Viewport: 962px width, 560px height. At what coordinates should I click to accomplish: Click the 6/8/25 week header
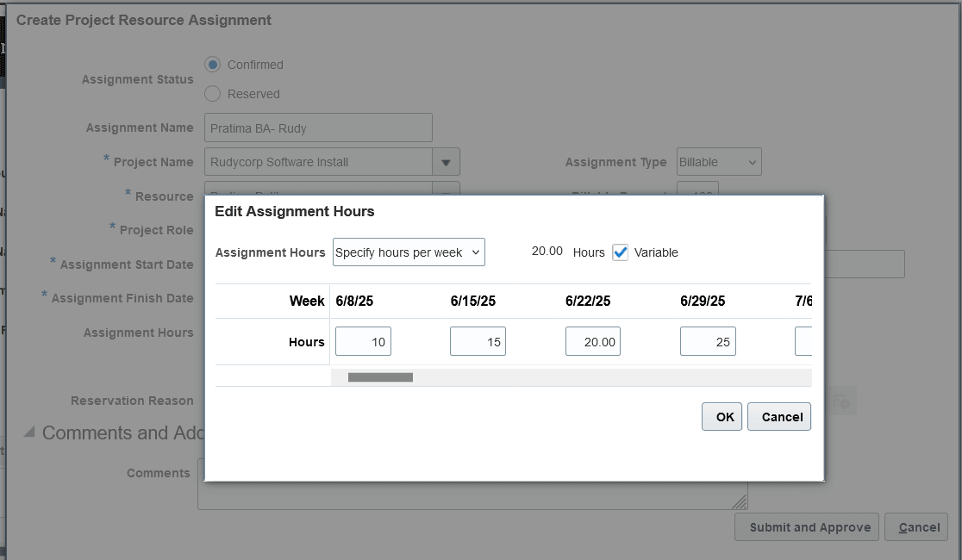point(354,302)
